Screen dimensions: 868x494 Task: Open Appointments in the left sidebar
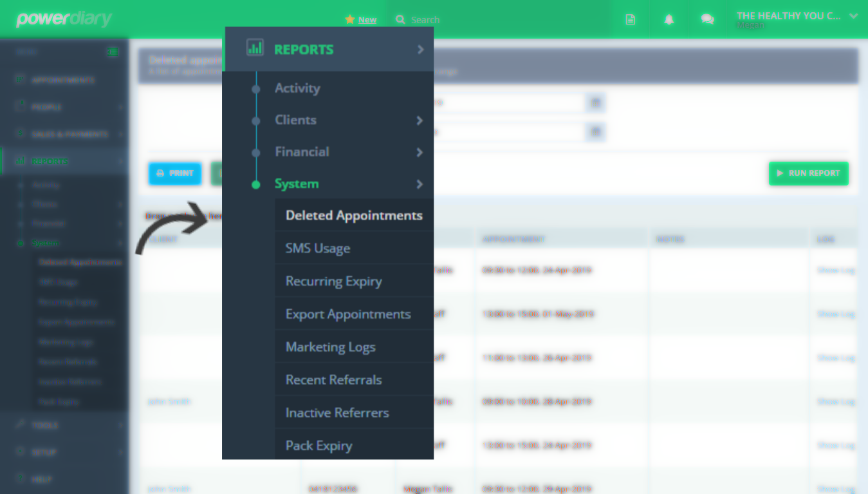click(x=63, y=80)
